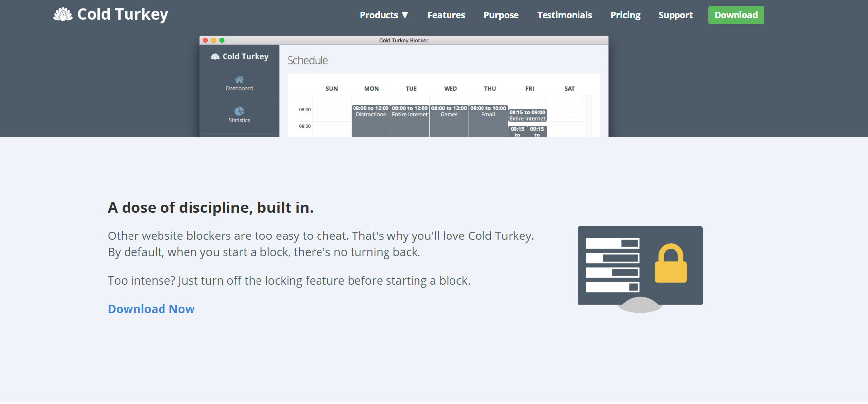
Task: Click the Cold Turkey logo in website header
Action: coord(111,15)
